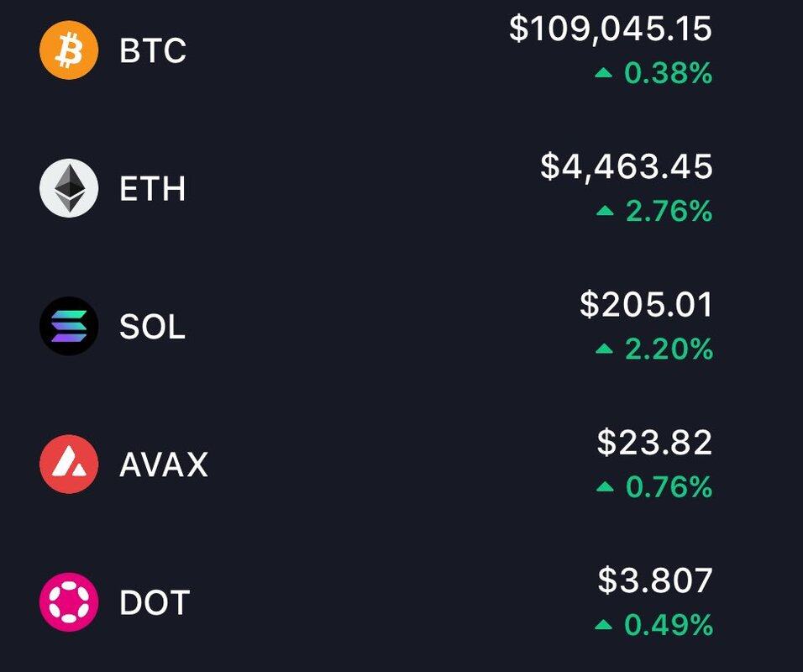Select the AVAX ticker label
Viewport: 803px width, 672px height.
click(164, 465)
